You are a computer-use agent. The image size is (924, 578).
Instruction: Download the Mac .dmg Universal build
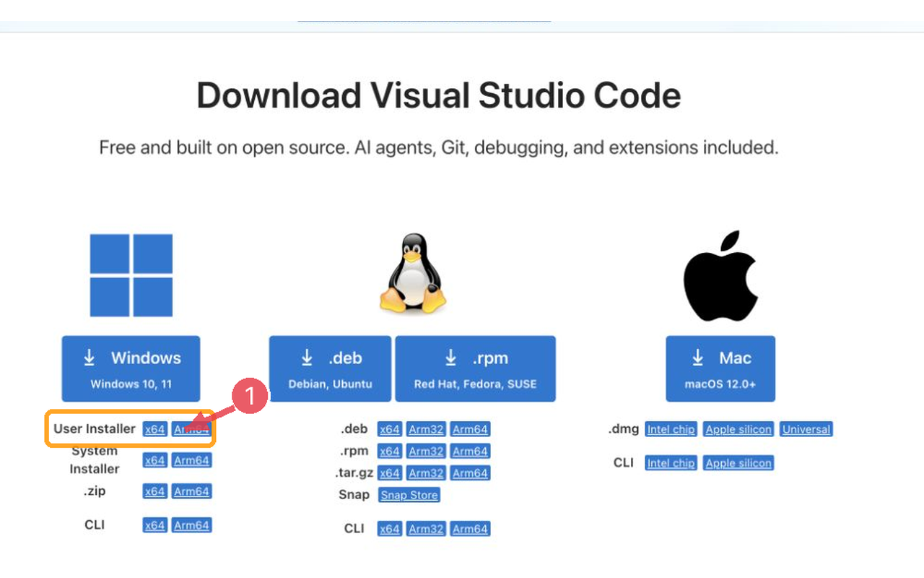pyautogui.click(x=806, y=429)
